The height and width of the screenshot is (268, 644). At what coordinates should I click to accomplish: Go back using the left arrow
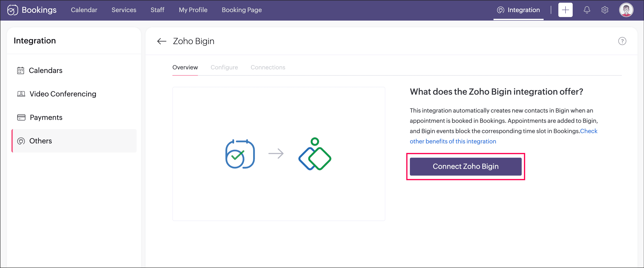tap(161, 41)
